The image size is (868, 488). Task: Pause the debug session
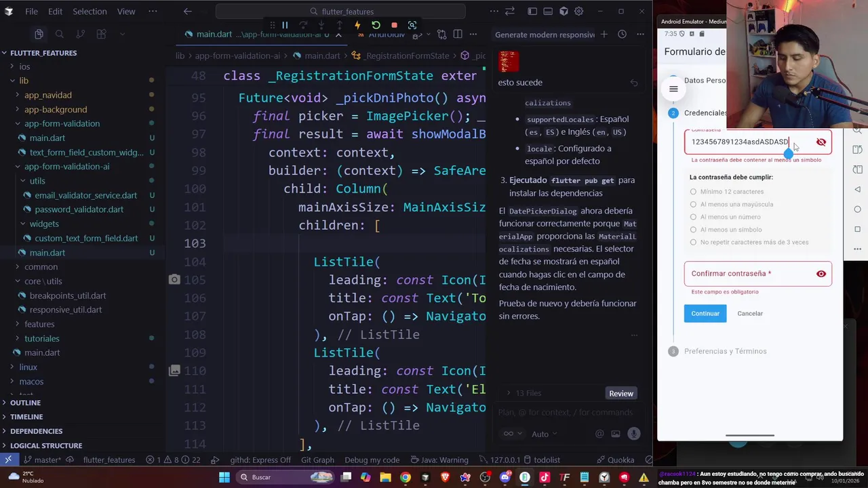point(285,25)
